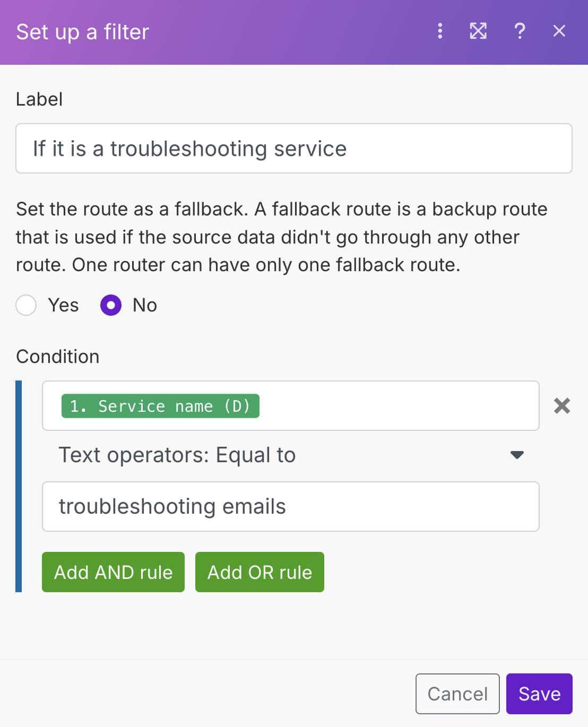Click the Condition section heading
Image resolution: width=588 pixels, height=727 pixels.
point(58,357)
